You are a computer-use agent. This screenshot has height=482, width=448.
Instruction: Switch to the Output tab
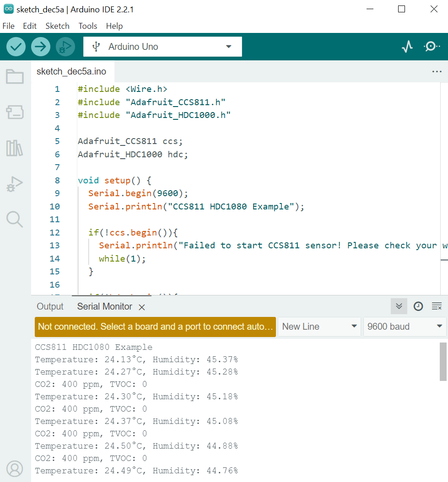tap(50, 306)
